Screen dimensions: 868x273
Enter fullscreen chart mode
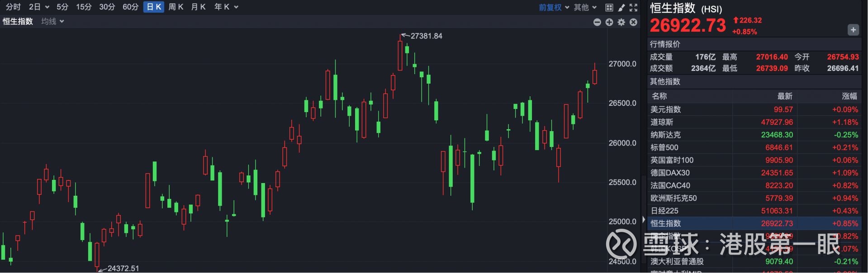click(x=633, y=7)
